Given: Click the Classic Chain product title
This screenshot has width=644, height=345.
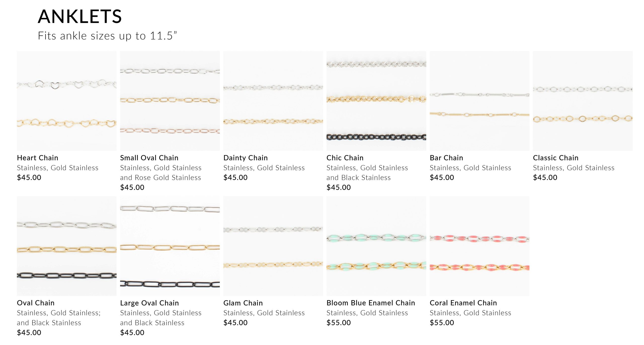Looking at the screenshot, I should point(556,158).
